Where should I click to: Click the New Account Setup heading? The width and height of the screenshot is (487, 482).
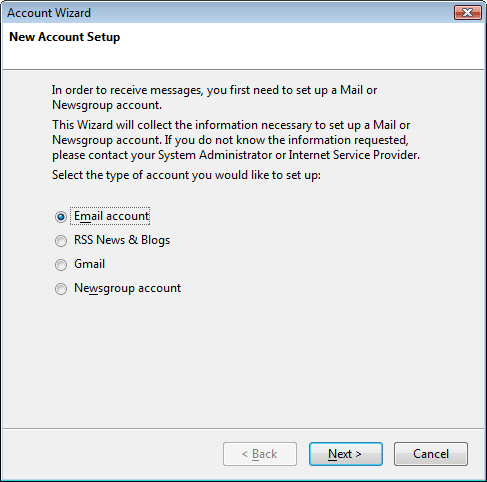pyautogui.click(x=65, y=37)
